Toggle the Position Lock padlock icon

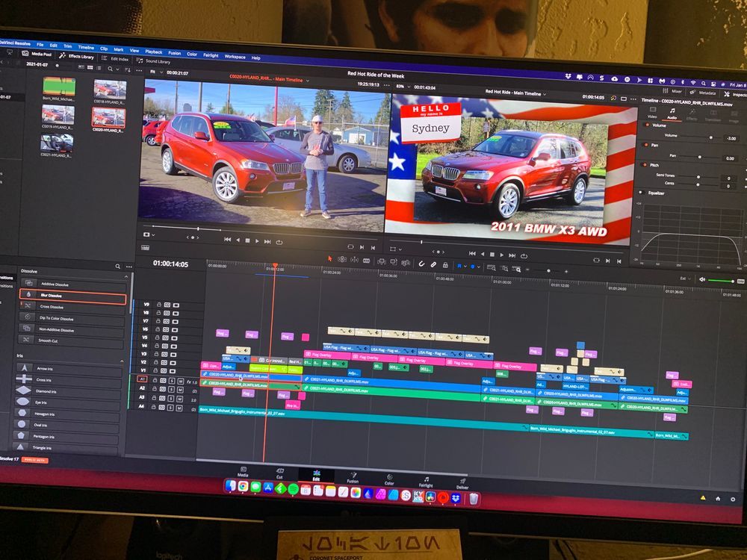(x=445, y=264)
